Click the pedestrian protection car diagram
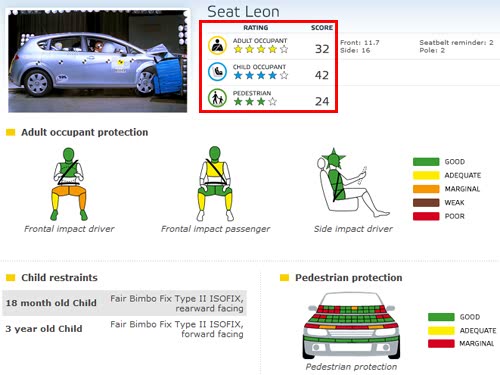This screenshot has width=500, height=375. [x=351, y=325]
